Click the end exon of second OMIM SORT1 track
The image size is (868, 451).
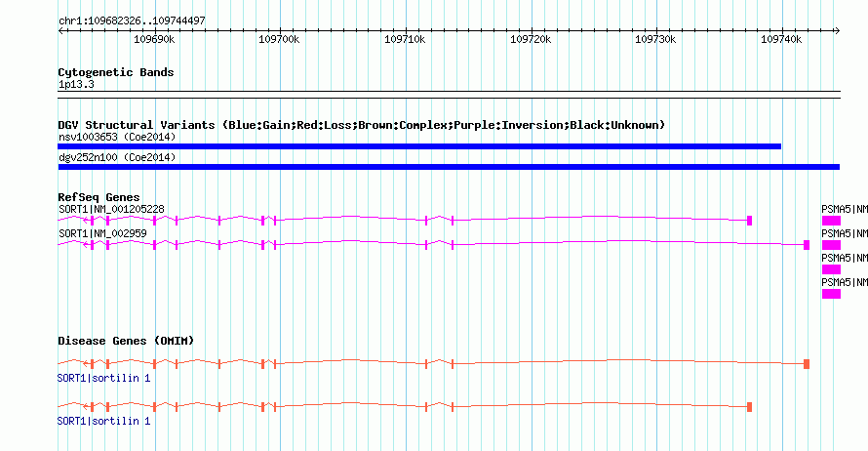(750, 407)
